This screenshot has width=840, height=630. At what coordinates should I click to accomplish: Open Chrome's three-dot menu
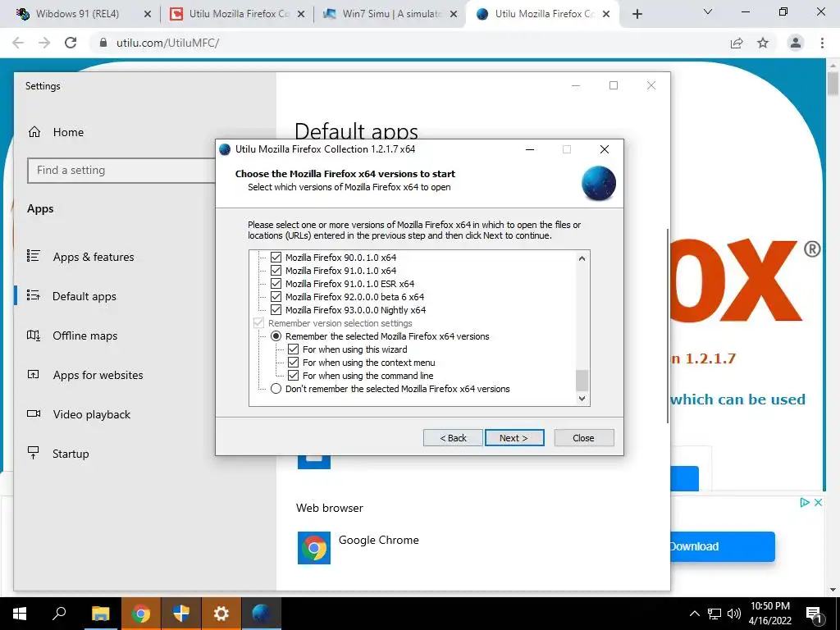pos(822,43)
